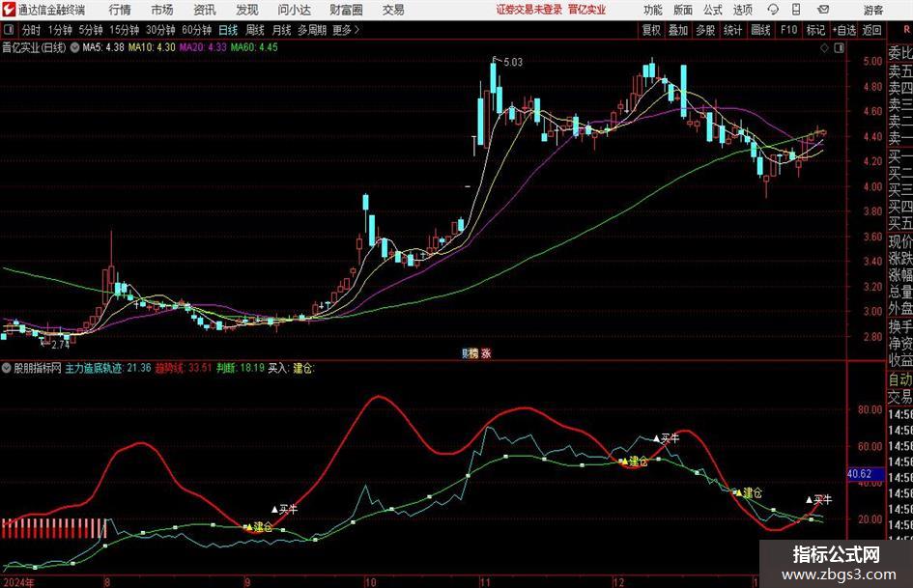This screenshot has width=913, height=588.
Task: Click the 返回 back button
Action: [871, 30]
